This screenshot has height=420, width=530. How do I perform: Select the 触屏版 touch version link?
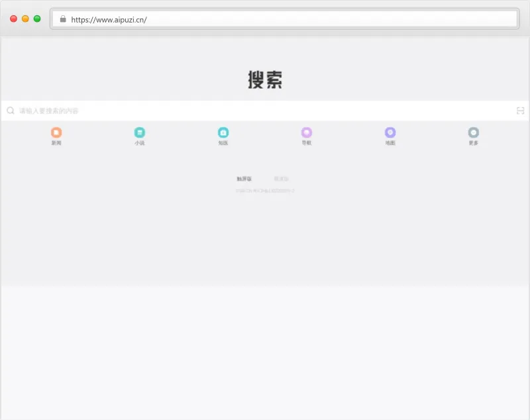click(244, 179)
